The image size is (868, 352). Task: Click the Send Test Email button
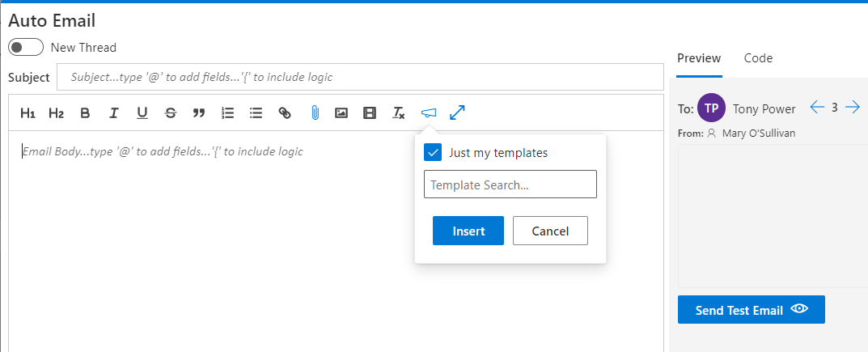(752, 309)
